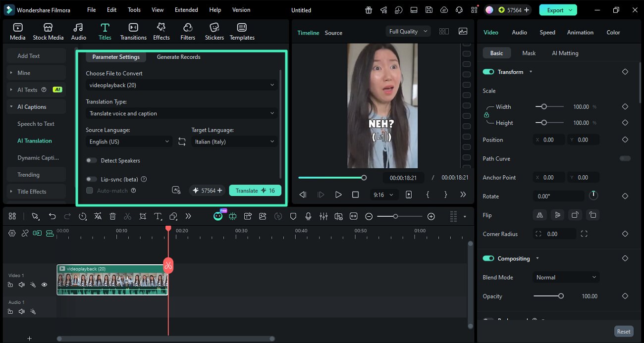Click the AI Copilot robot icon
644x343 pixels.
pyautogui.click(x=218, y=216)
